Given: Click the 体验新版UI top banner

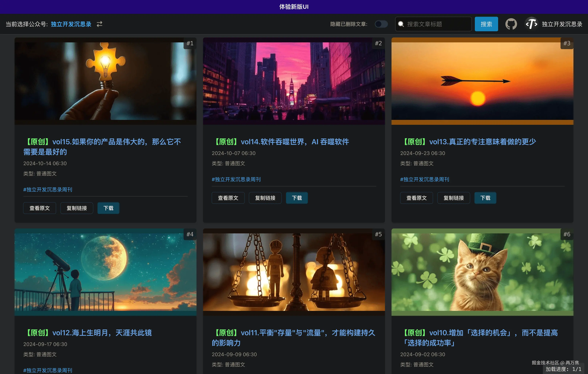Looking at the screenshot, I should (x=294, y=7).
